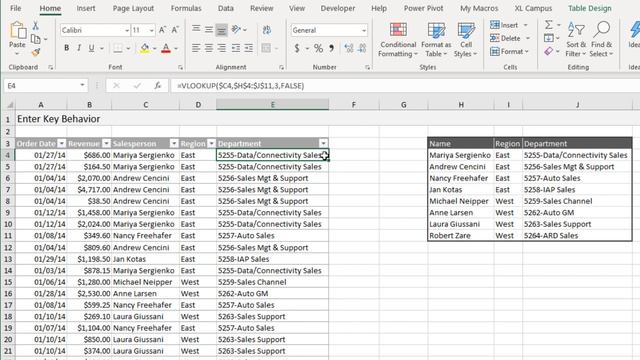Click the Decrease Decimal icon
The image size is (640, 360).
click(x=362, y=48)
